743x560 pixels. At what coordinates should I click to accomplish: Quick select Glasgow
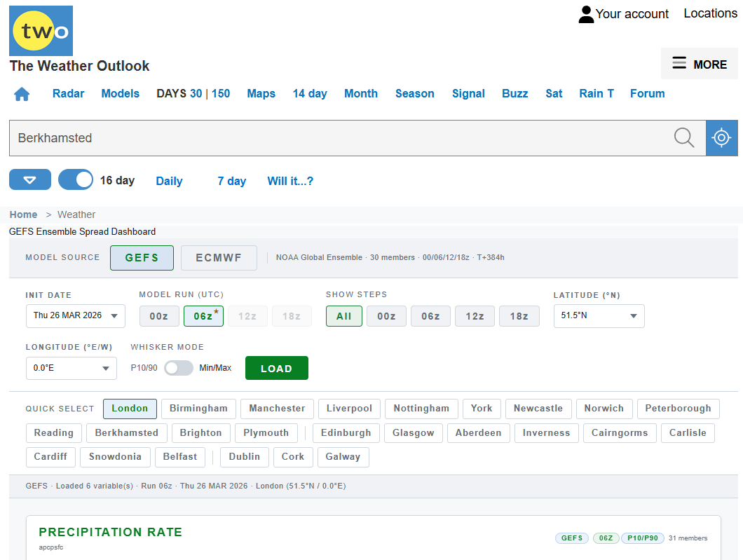[x=413, y=433]
